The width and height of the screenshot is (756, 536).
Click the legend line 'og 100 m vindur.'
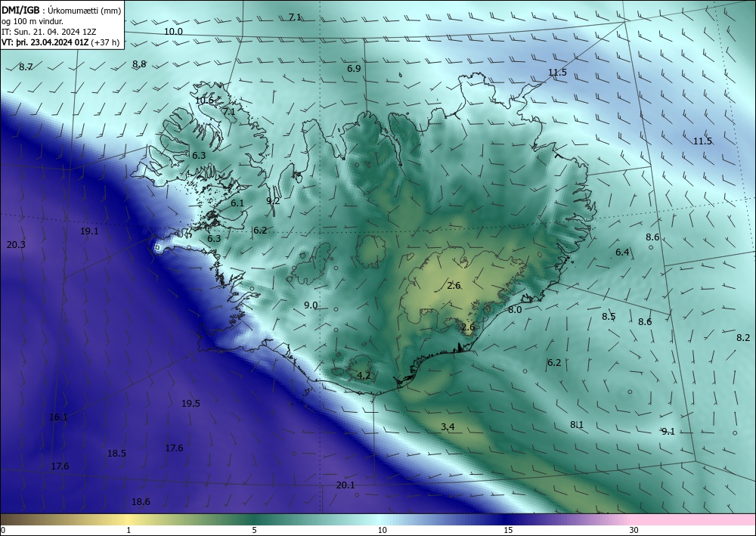[x=33, y=22]
